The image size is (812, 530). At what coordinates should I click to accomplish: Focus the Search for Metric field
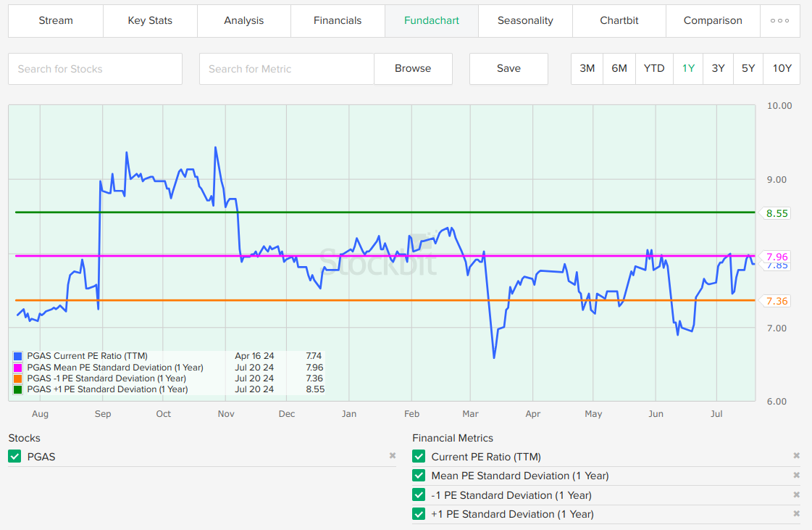[x=287, y=69]
